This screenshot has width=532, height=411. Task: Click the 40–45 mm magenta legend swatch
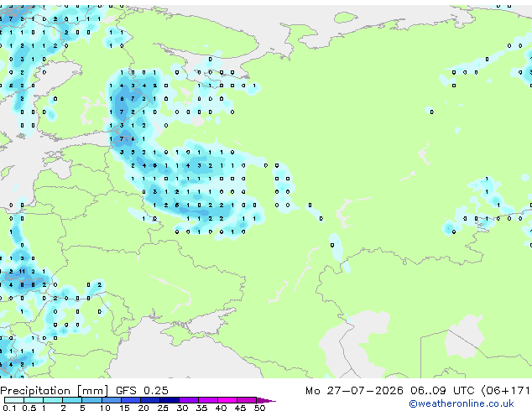(x=227, y=400)
